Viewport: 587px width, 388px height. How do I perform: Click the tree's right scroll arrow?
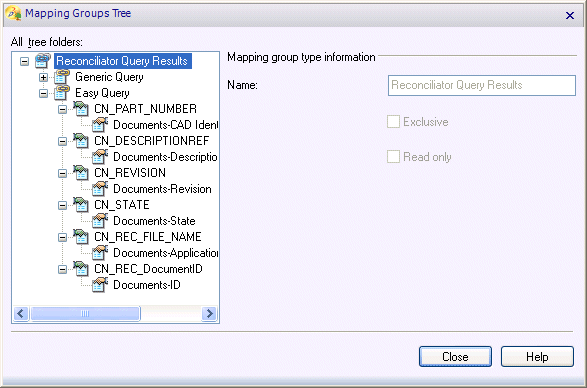(x=209, y=313)
